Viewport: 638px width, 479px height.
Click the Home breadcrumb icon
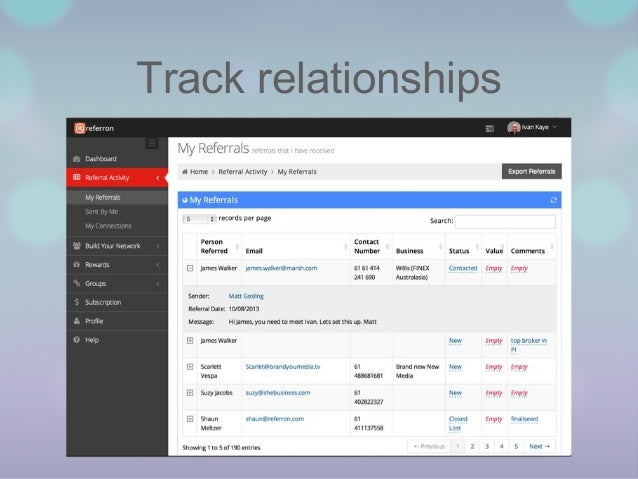tap(185, 172)
